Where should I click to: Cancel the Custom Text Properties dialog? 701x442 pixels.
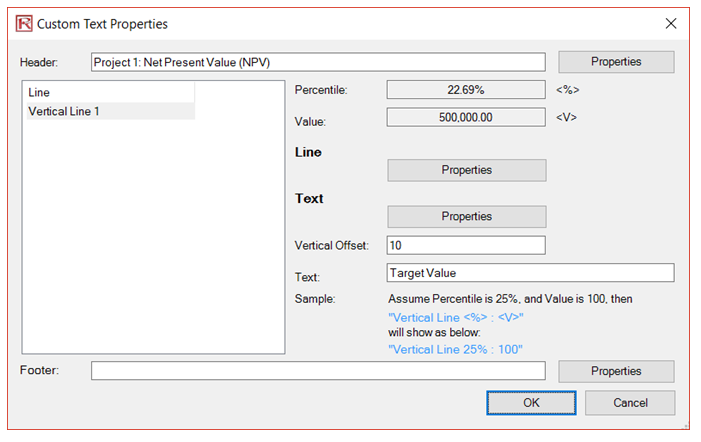(630, 403)
